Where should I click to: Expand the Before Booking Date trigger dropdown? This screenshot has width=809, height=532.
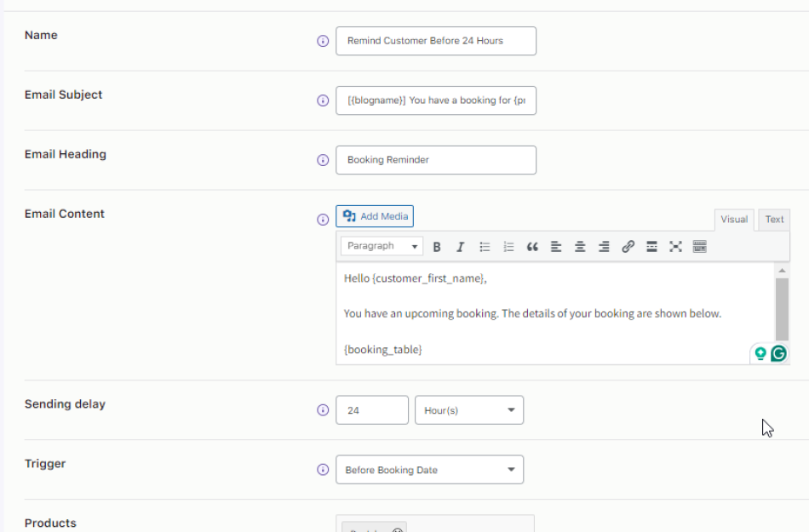pos(429,469)
